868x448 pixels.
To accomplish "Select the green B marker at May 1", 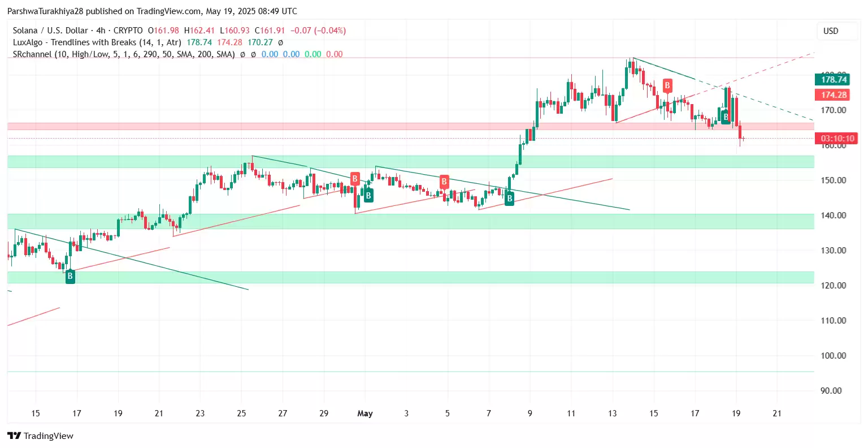I will click(368, 196).
